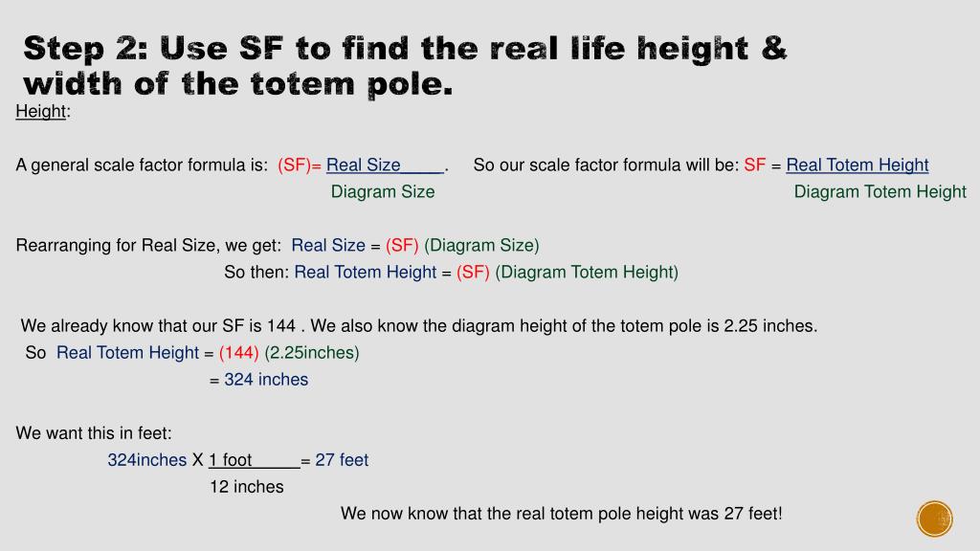
Task: Click the blue "= 324 inches" result
Action: pyautogui.click(x=258, y=380)
